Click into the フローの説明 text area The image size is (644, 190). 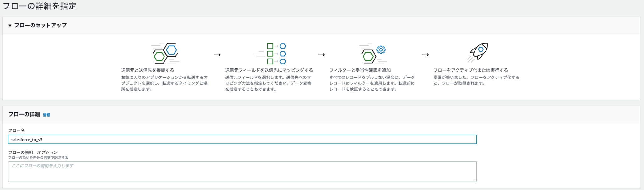tap(242, 172)
